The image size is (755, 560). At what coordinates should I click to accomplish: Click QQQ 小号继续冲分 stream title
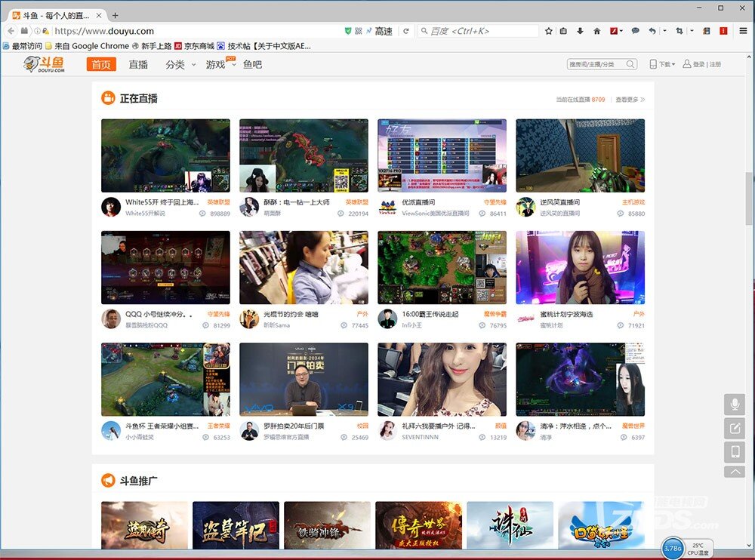coord(159,314)
